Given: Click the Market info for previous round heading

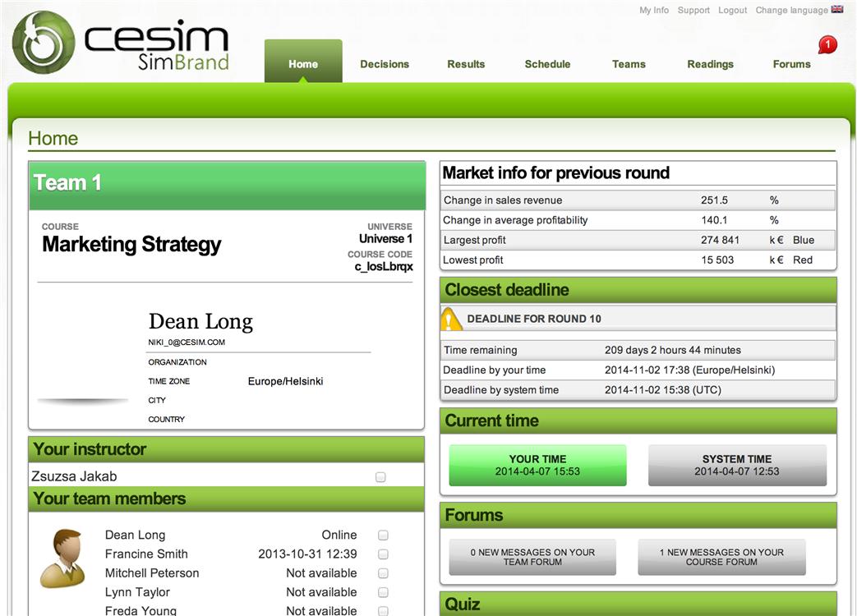Looking at the screenshot, I should tap(555, 173).
